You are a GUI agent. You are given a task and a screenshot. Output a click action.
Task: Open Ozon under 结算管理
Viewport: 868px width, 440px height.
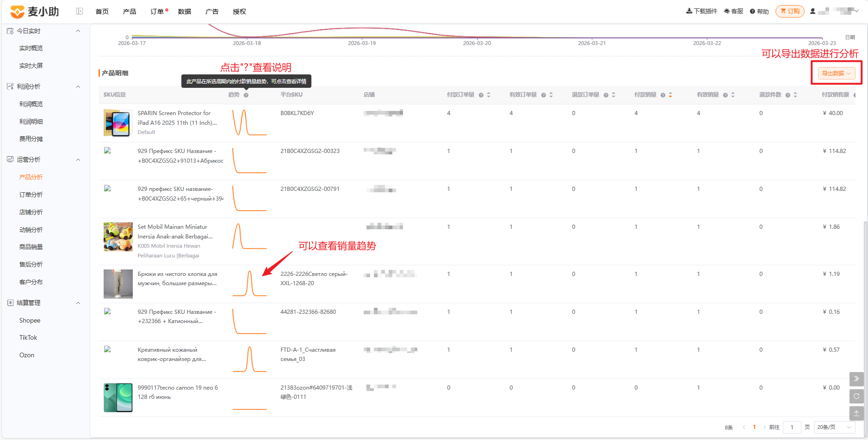click(27, 355)
